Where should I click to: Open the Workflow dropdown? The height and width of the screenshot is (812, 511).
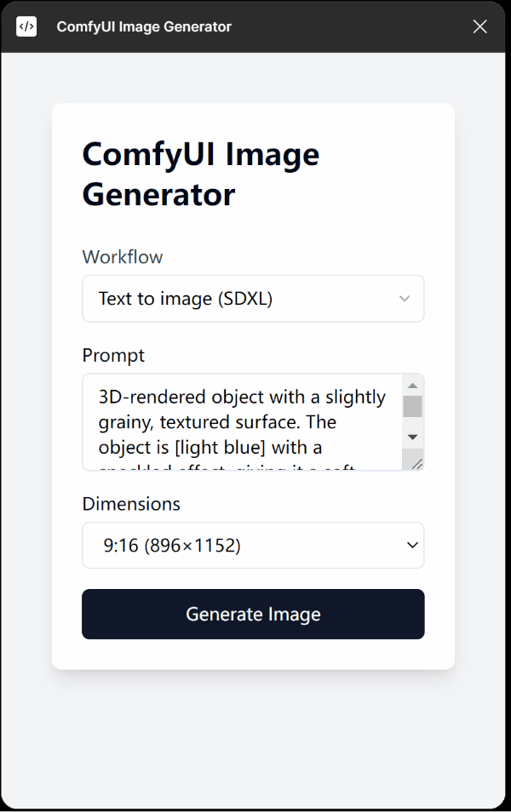253,299
